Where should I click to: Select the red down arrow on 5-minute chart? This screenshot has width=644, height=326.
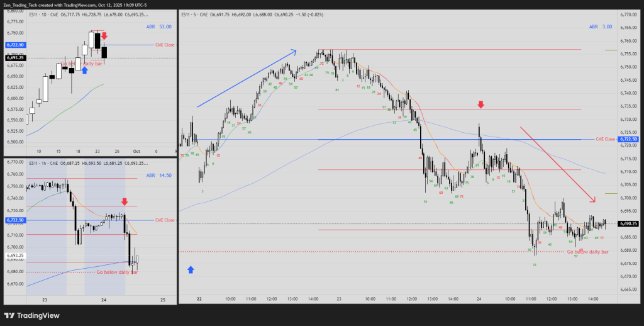coord(480,104)
